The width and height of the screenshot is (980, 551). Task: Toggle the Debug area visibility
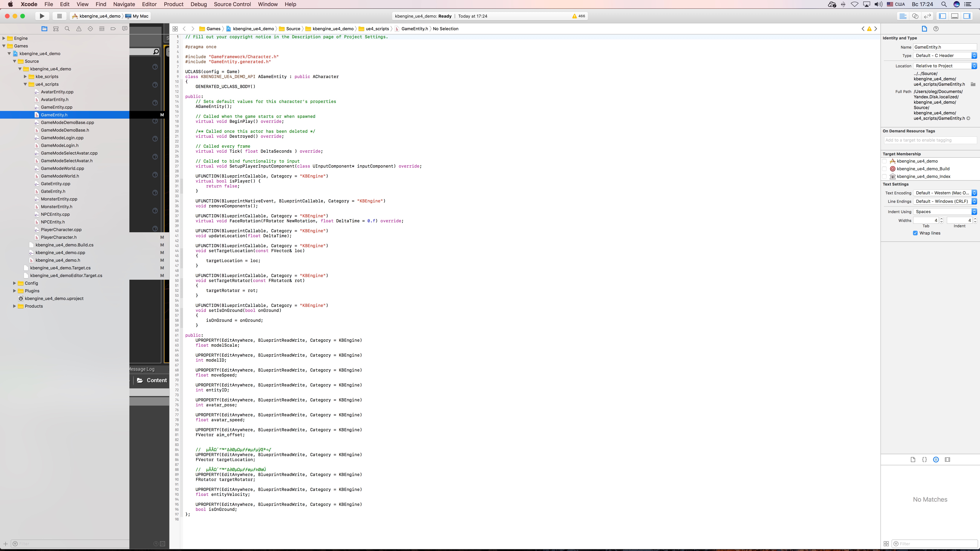955,16
